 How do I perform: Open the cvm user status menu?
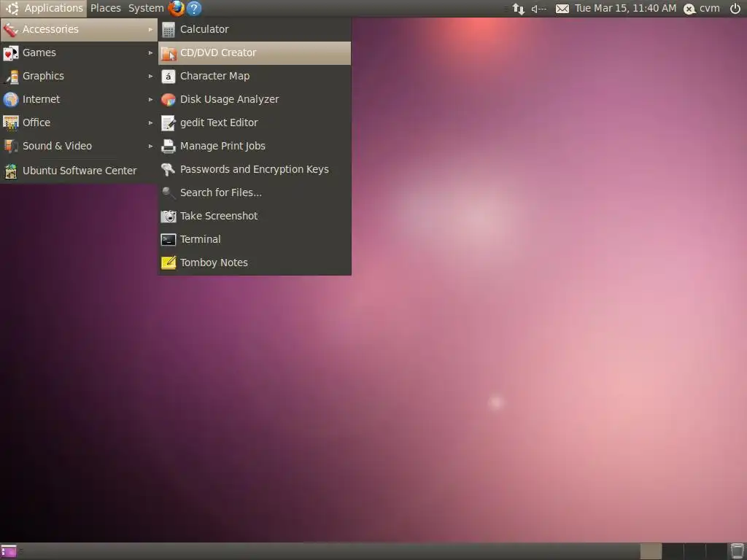pyautogui.click(x=701, y=9)
